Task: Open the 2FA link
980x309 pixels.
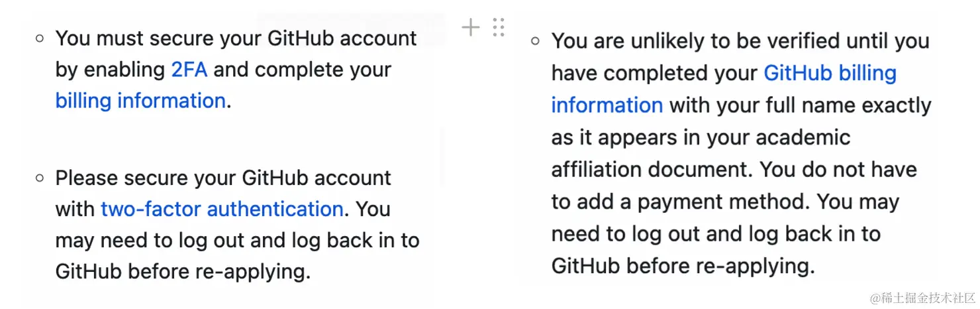Action: pyautogui.click(x=189, y=70)
